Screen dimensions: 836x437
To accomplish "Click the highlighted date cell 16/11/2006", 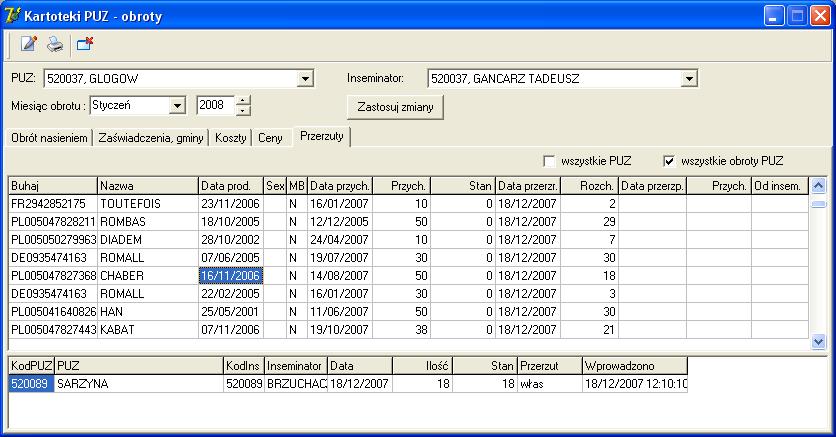I will tap(231, 276).
